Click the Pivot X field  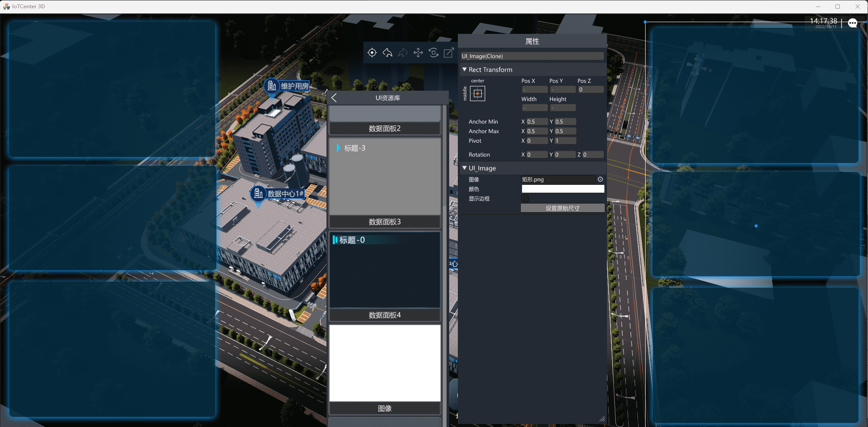(537, 141)
